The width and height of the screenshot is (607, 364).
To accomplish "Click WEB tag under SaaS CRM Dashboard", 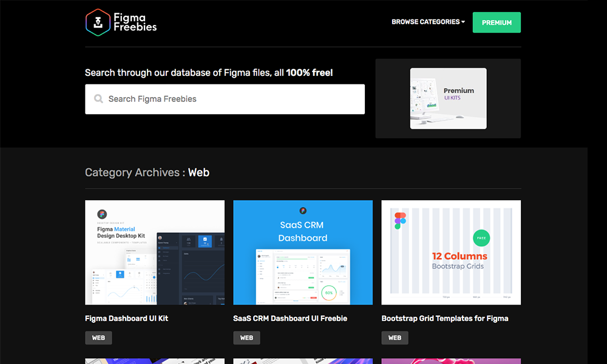I will [246, 338].
